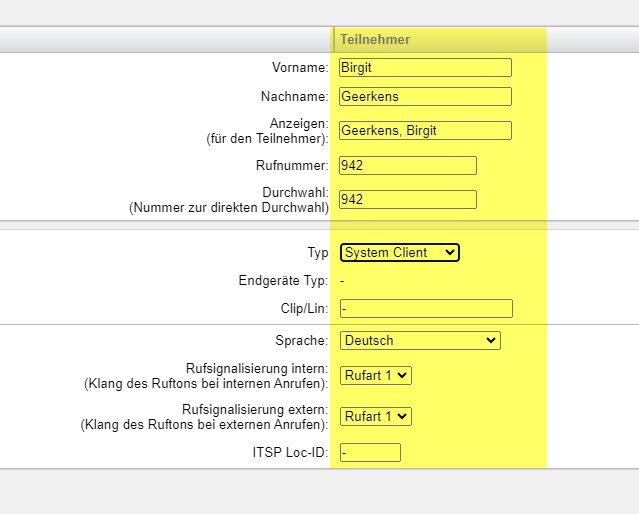Open the Rufsignalisierung extern Rufart dropdown
Image resolution: width=639 pixels, height=514 pixels.
(x=376, y=417)
